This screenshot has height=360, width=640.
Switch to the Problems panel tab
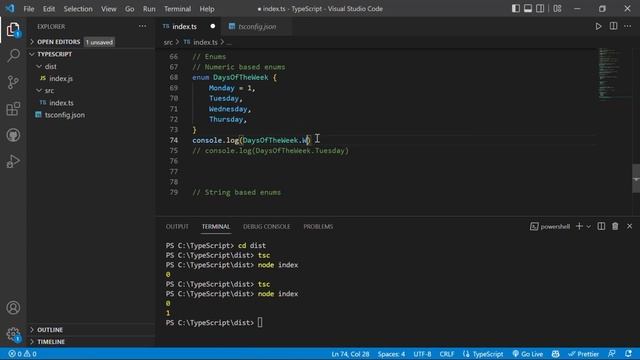point(318,227)
